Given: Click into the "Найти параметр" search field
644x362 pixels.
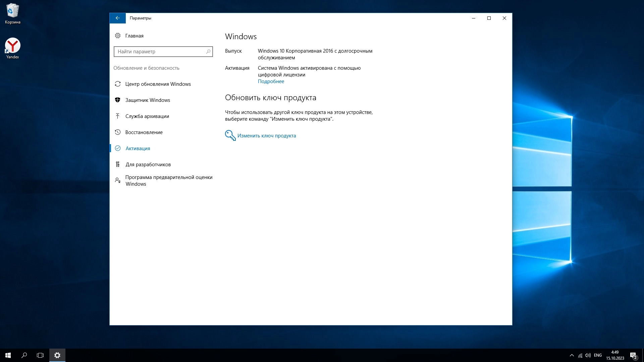Looking at the screenshot, I should coord(160,52).
